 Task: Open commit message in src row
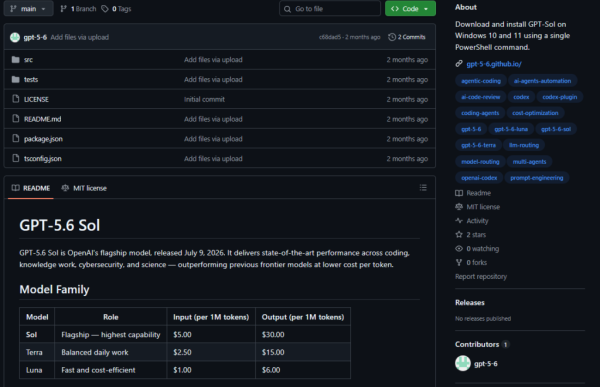pyautogui.click(x=213, y=60)
